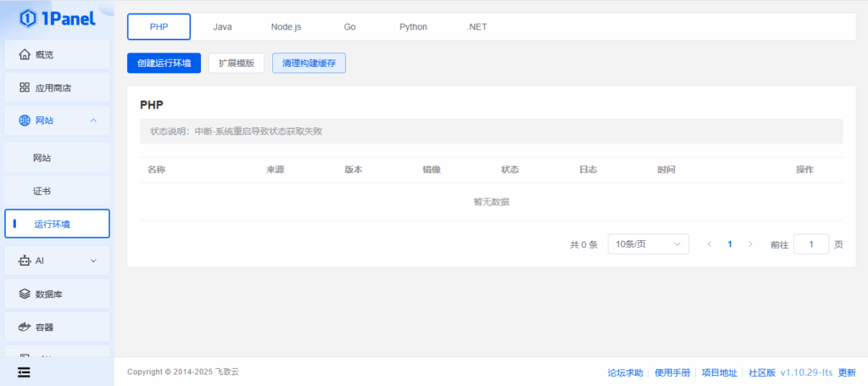The height and width of the screenshot is (386, 868).
Task: Open the 扩展模版 button
Action: tap(236, 64)
